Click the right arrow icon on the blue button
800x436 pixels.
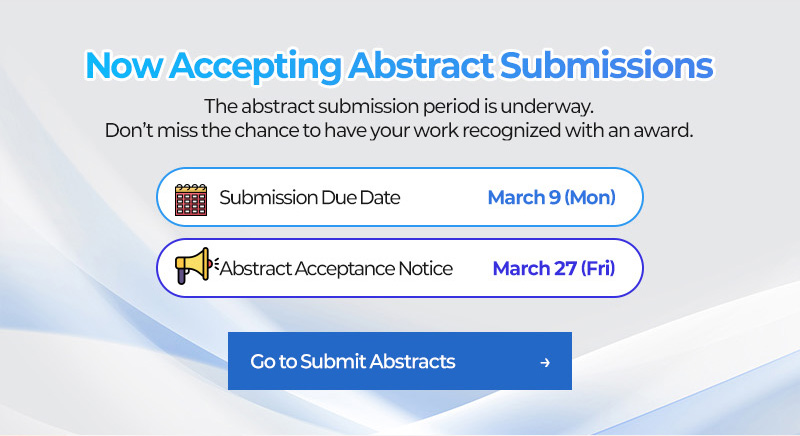(x=545, y=362)
